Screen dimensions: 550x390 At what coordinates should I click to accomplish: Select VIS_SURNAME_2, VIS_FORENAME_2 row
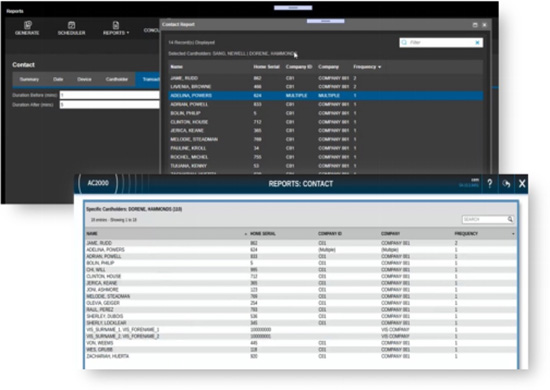[x=301, y=336]
